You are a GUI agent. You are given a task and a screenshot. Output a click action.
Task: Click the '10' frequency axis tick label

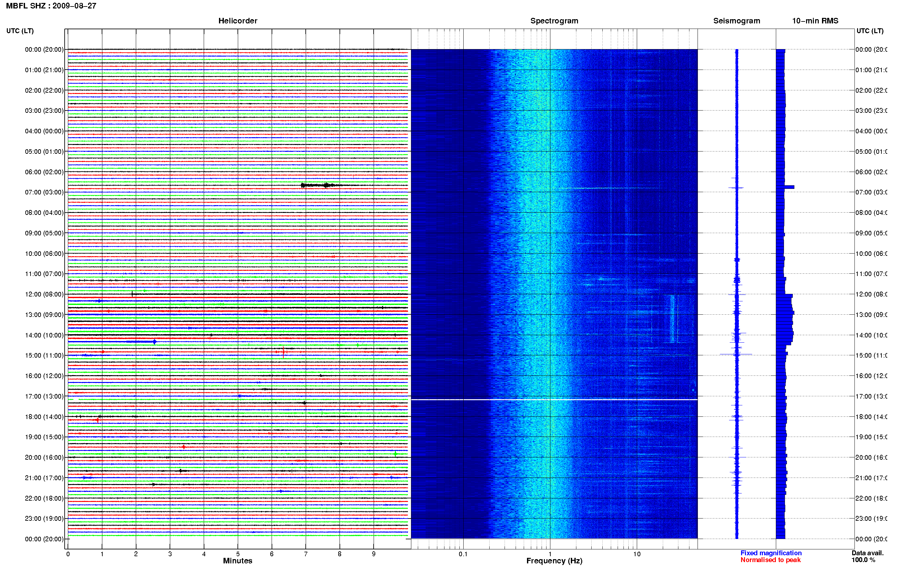pos(637,554)
